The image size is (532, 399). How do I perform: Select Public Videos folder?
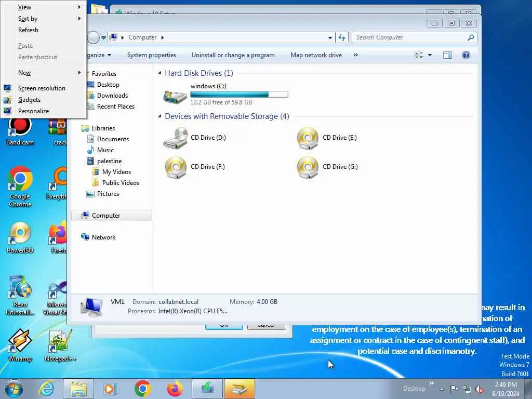click(x=121, y=182)
